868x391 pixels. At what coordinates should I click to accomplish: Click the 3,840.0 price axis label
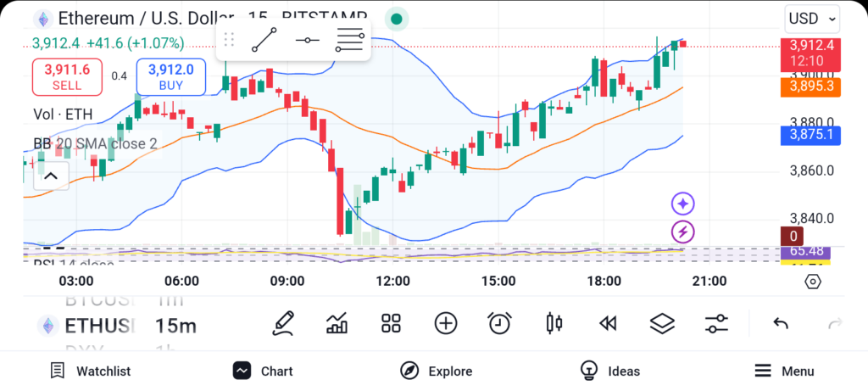pyautogui.click(x=811, y=220)
